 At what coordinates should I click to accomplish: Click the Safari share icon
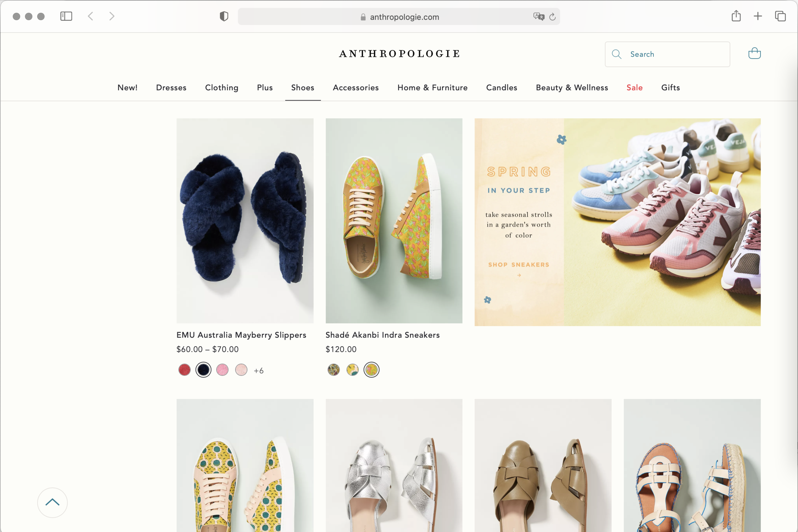pos(736,16)
